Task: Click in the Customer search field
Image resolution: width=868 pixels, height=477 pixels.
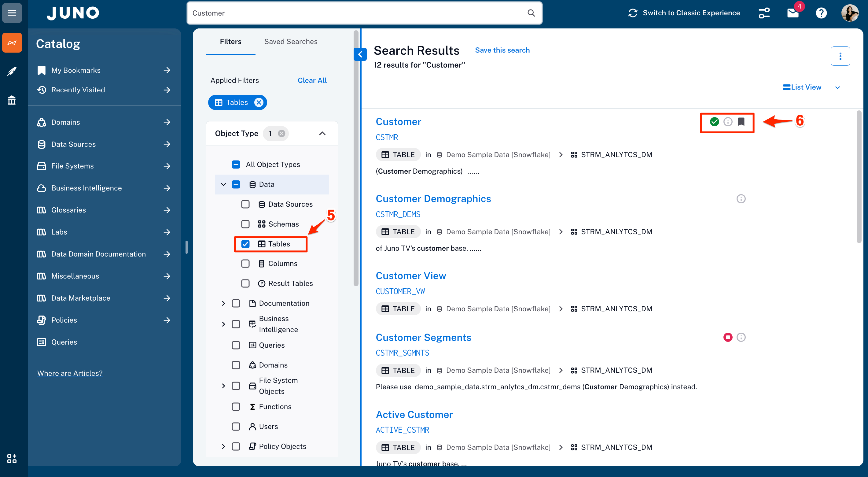Action: [x=354, y=13]
